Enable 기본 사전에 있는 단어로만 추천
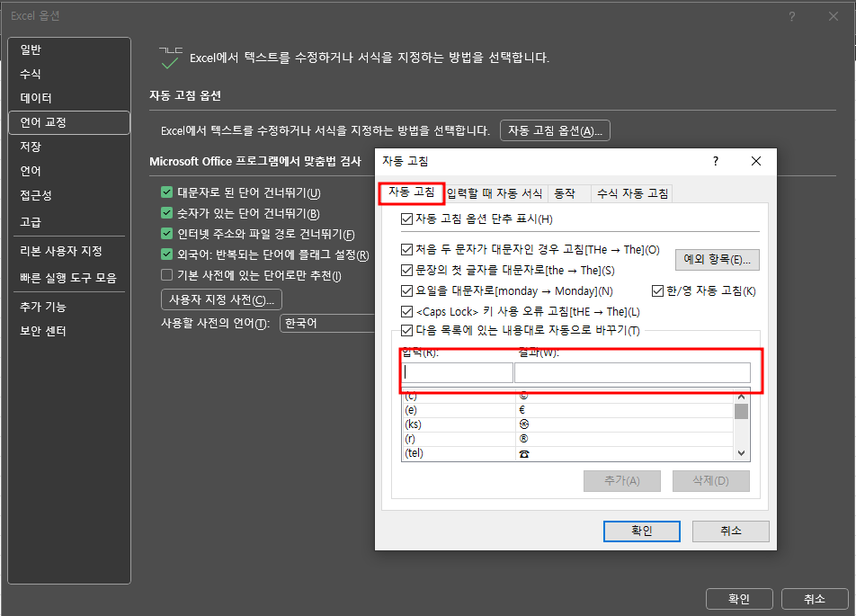Screen dimensions: 856x616 pyautogui.click(x=167, y=274)
